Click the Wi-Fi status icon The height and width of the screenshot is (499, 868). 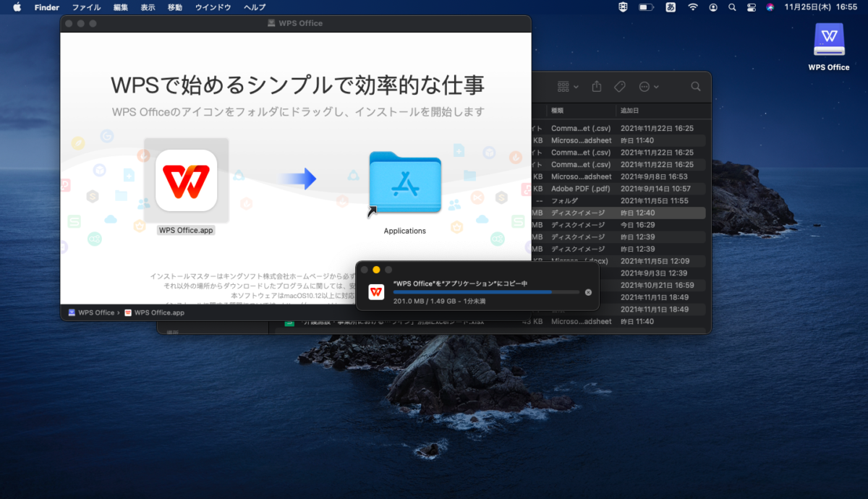click(x=693, y=7)
